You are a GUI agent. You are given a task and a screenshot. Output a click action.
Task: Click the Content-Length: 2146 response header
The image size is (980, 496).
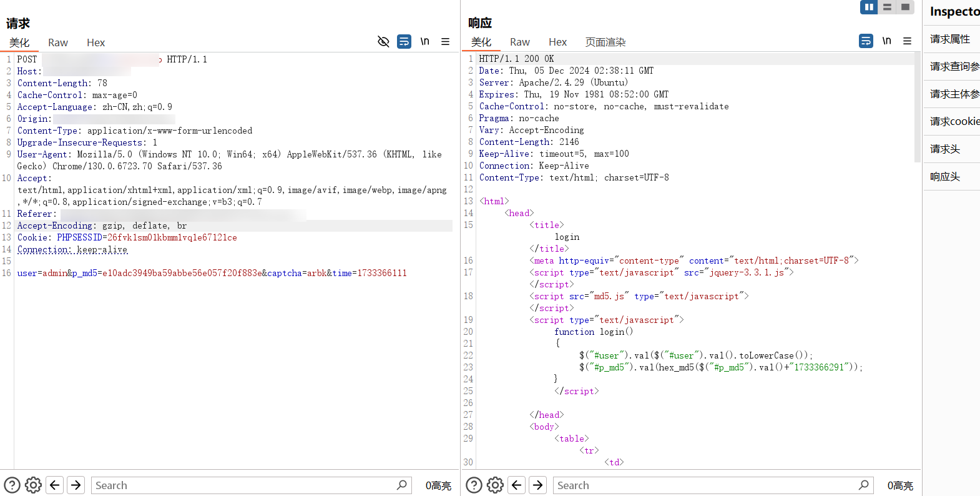pos(529,142)
